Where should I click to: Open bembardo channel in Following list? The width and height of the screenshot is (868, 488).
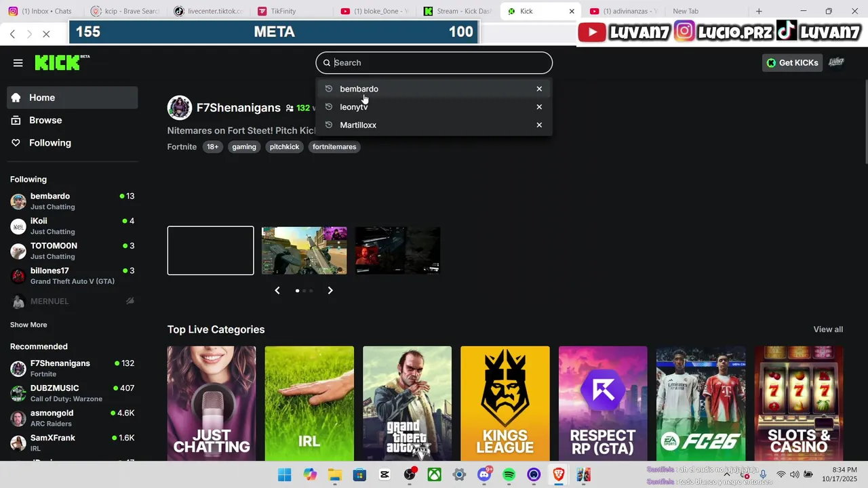(73, 201)
